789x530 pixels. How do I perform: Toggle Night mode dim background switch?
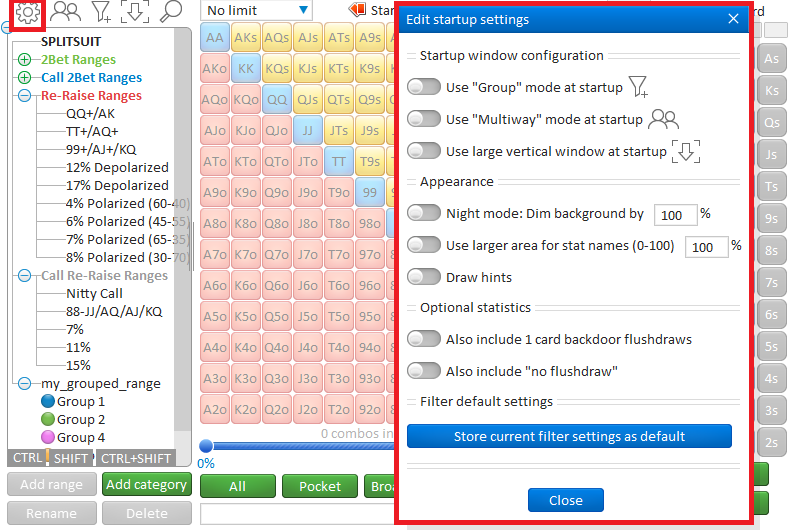425,213
